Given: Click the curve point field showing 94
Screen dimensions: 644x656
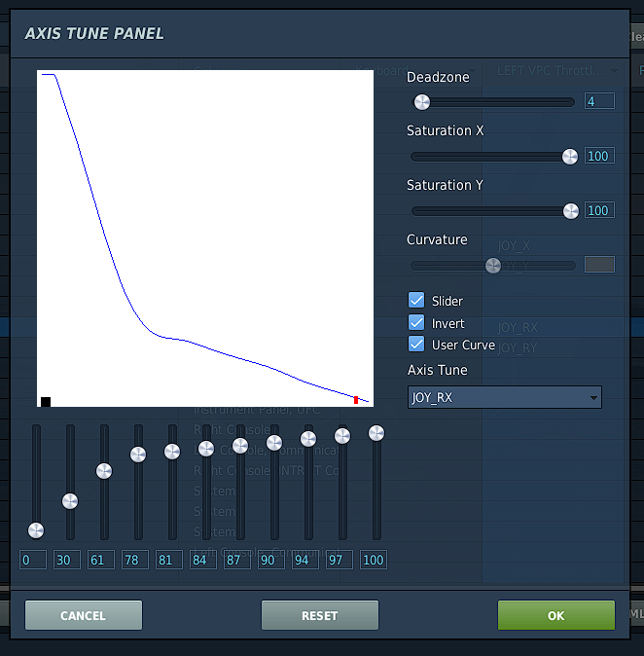Looking at the screenshot, I should (x=305, y=560).
